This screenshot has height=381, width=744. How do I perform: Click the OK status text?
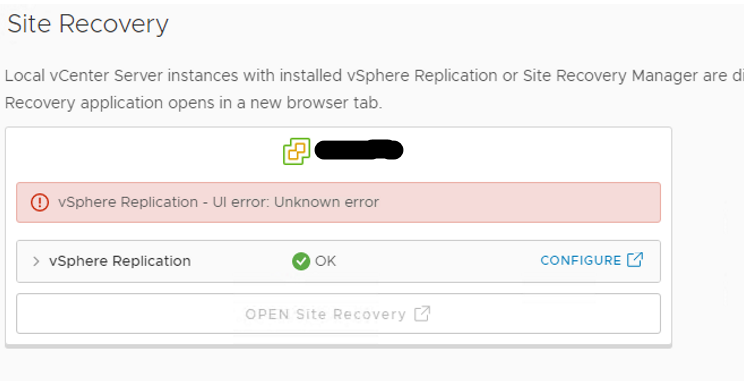tap(326, 261)
